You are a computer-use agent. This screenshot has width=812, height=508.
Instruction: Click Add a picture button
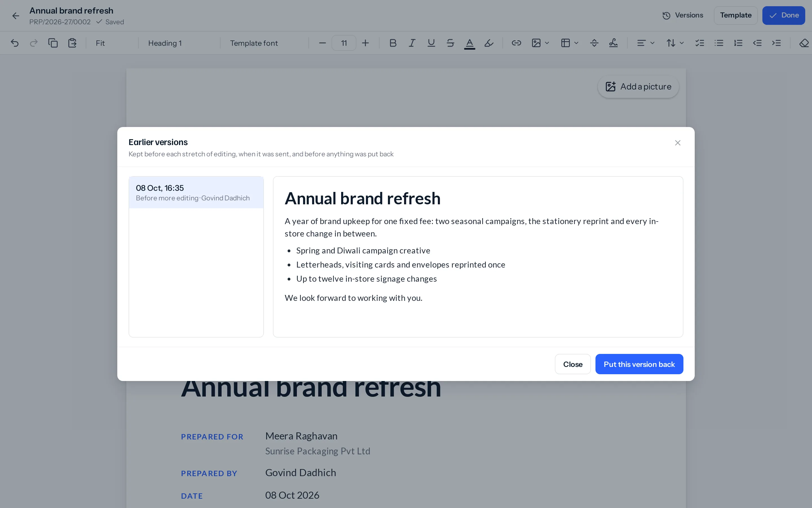point(638,87)
